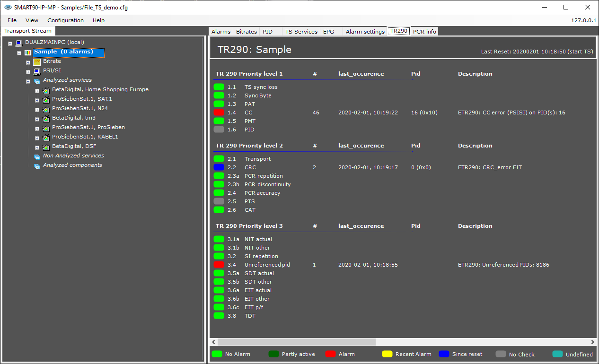Click the tm3 service icon
Image resolution: width=599 pixels, height=364 pixels.
(x=46, y=118)
